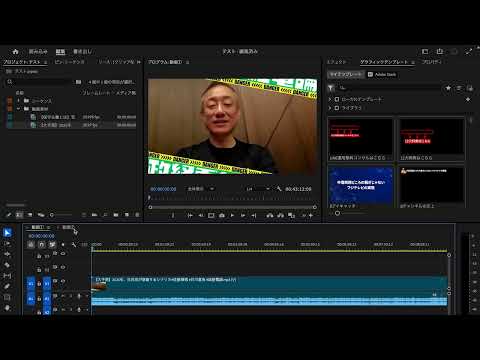
Task: Select the Track Select Forward tool
Action: [7, 244]
